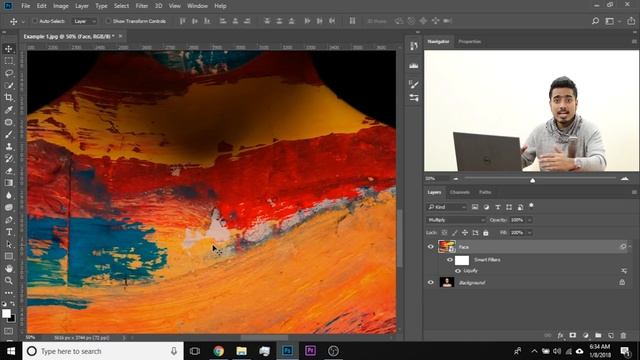Click the Delete layer trash icon
Image resolution: width=640 pixels, height=360 pixels.
(x=623, y=335)
